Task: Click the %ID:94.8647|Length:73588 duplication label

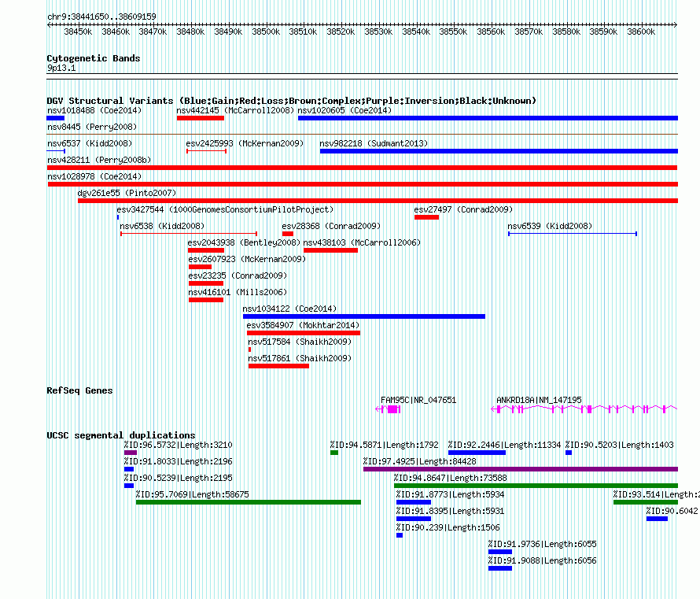Action: 451,478
